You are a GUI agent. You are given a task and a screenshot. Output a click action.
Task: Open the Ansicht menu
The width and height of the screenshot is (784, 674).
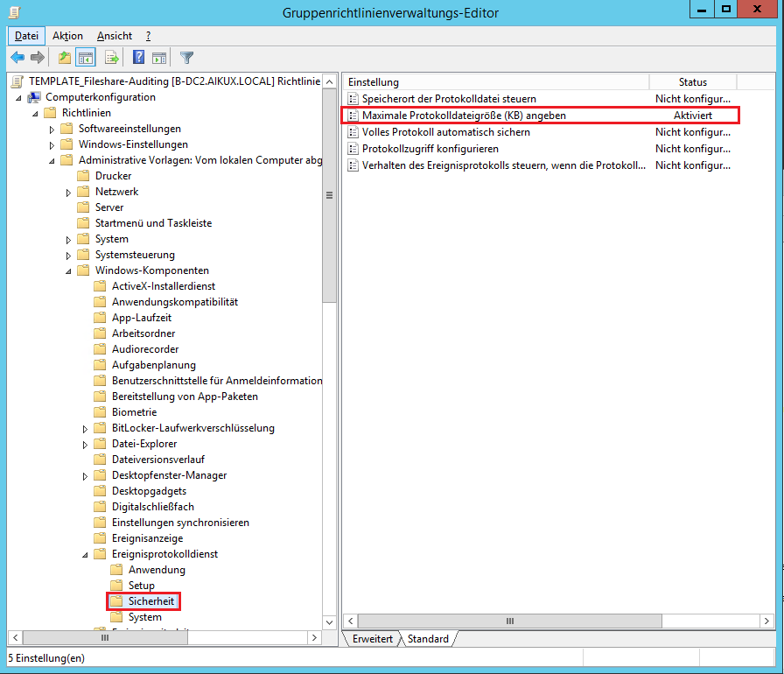pos(115,36)
